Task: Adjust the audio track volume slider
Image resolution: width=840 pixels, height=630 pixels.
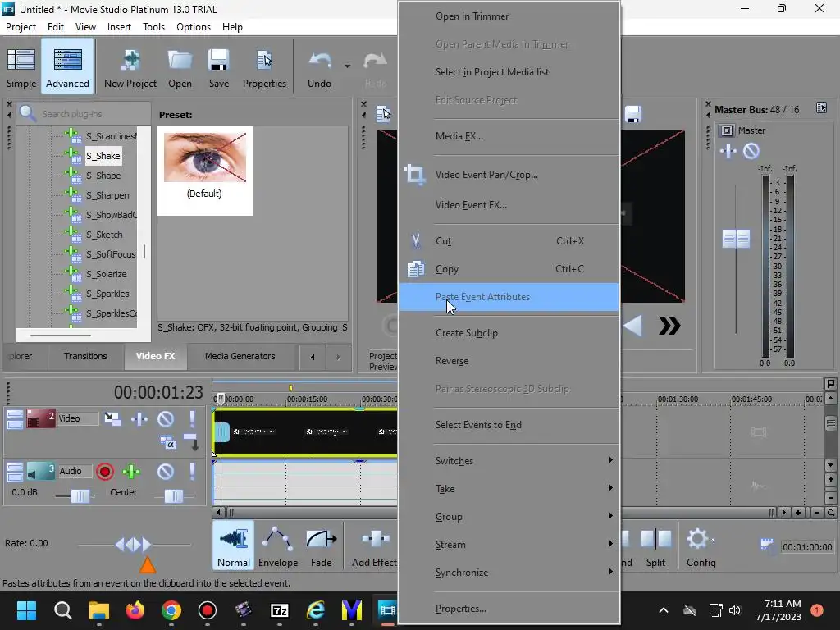Action: (x=80, y=496)
